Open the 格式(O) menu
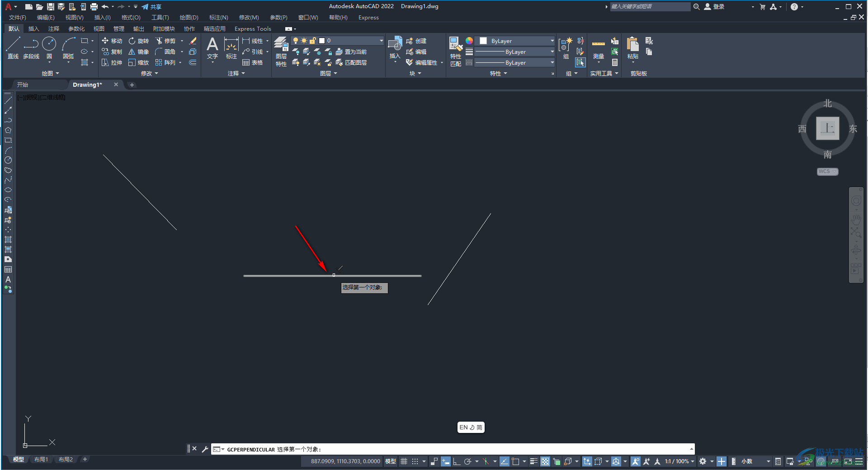 (131, 18)
